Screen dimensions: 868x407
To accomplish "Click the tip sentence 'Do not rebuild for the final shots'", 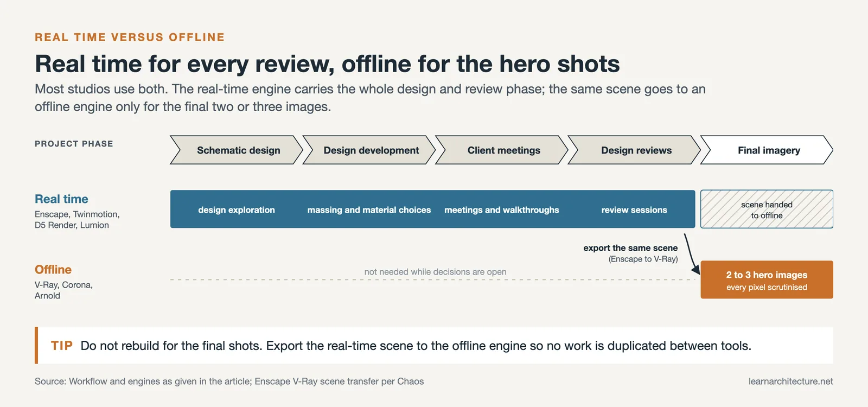I will click(416, 346).
